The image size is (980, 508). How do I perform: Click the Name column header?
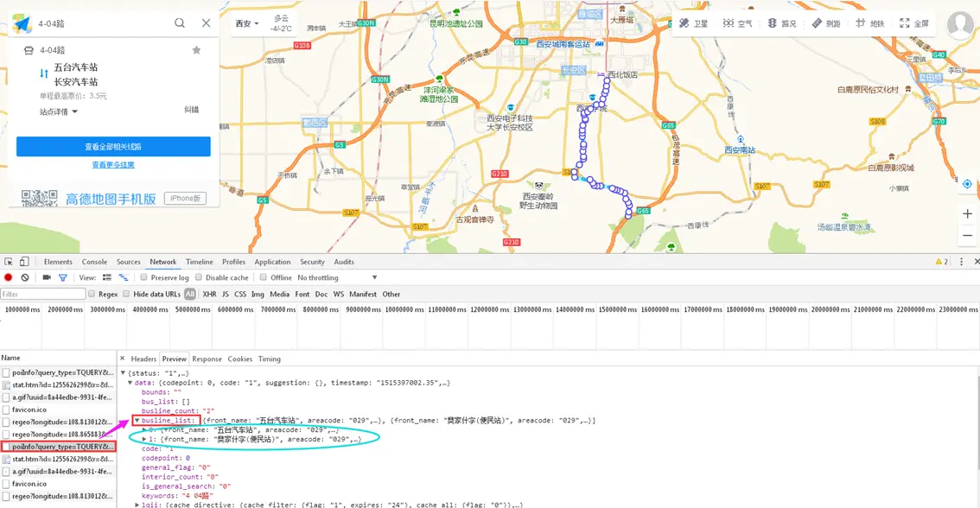[58, 358]
